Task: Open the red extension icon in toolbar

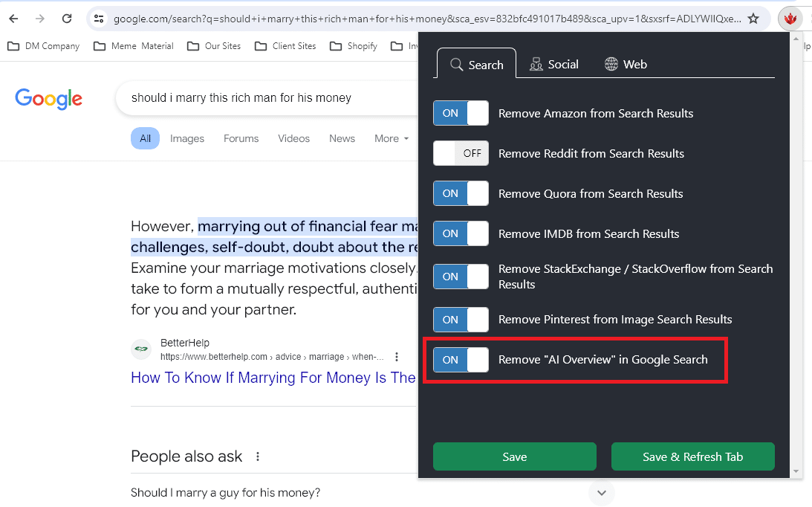Action: coord(790,19)
